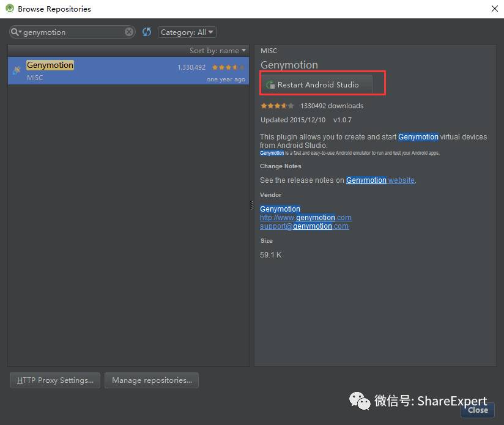
Task: Click the MISC category label in details panel
Action: coord(269,51)
